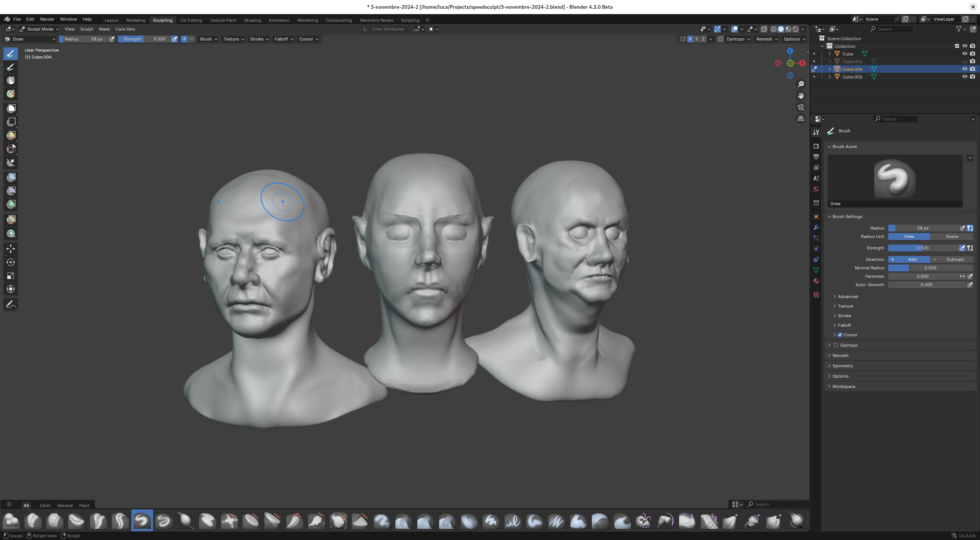
Task: Expand Cube.005 in the outliner tree
Action: pyautogui.click(x=830, y=77)
